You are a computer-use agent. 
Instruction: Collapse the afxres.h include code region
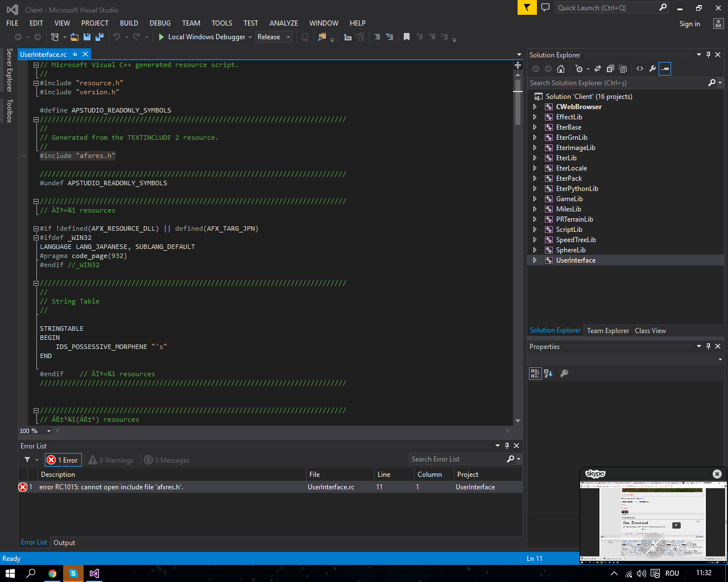(x=36, y=119)
